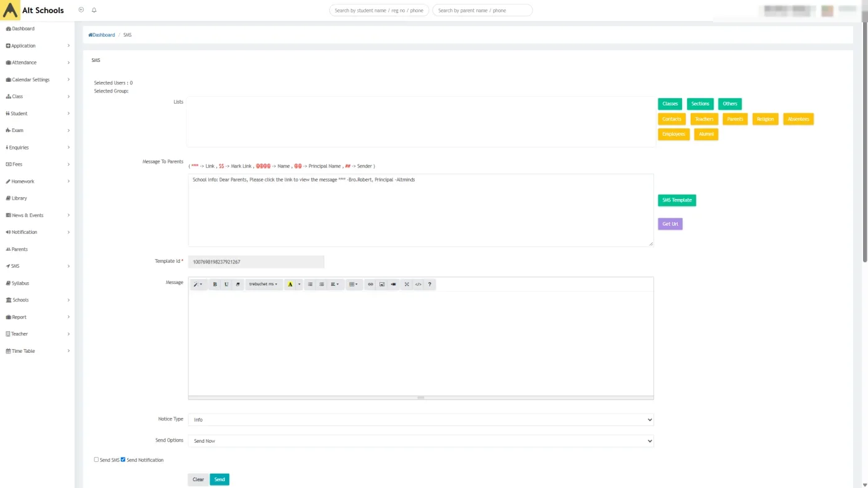Click the bell notifications icon in header

tap(94, 10)
